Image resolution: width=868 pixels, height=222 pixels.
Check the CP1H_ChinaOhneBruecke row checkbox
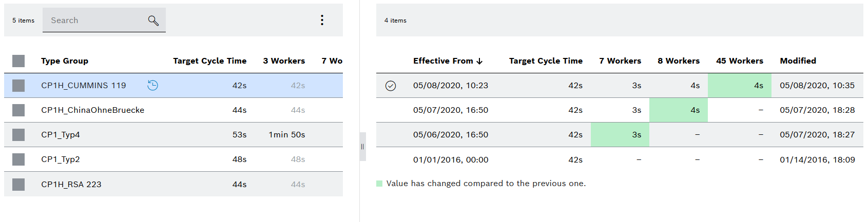click(x=18, y=110)
